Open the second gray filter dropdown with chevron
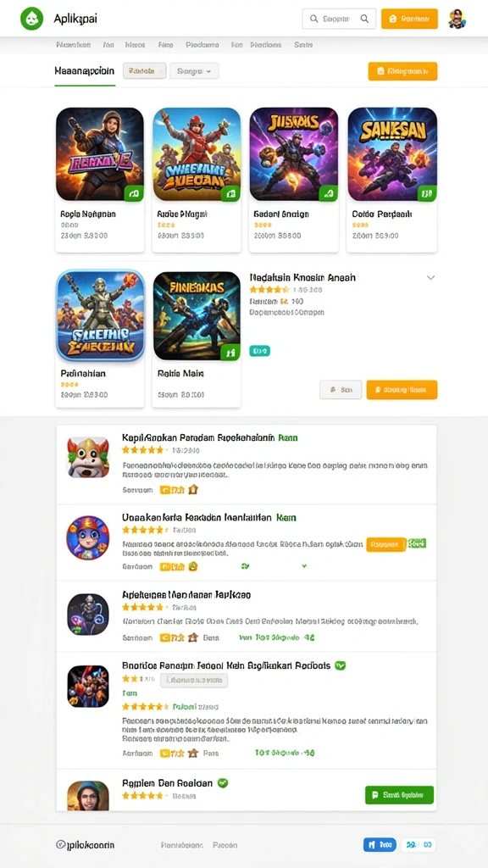This screenshot has width=488, height=868. [x=194, y=71]
